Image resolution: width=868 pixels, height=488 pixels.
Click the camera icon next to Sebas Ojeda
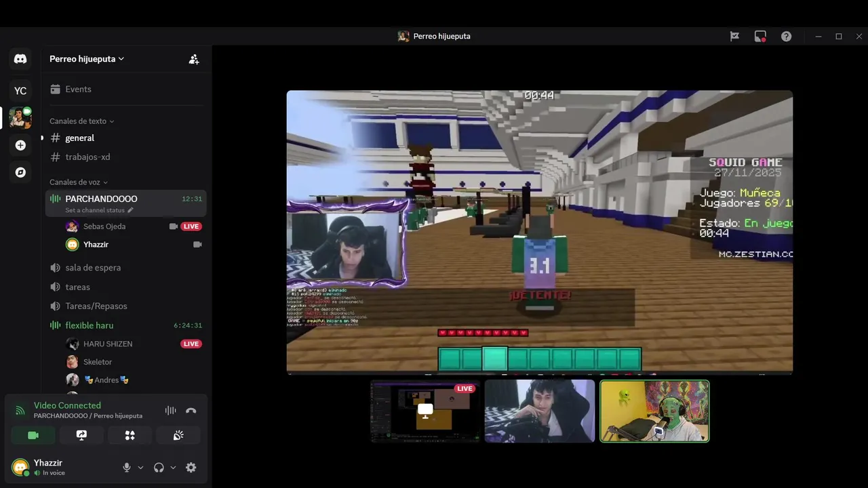tap(173, 226)
